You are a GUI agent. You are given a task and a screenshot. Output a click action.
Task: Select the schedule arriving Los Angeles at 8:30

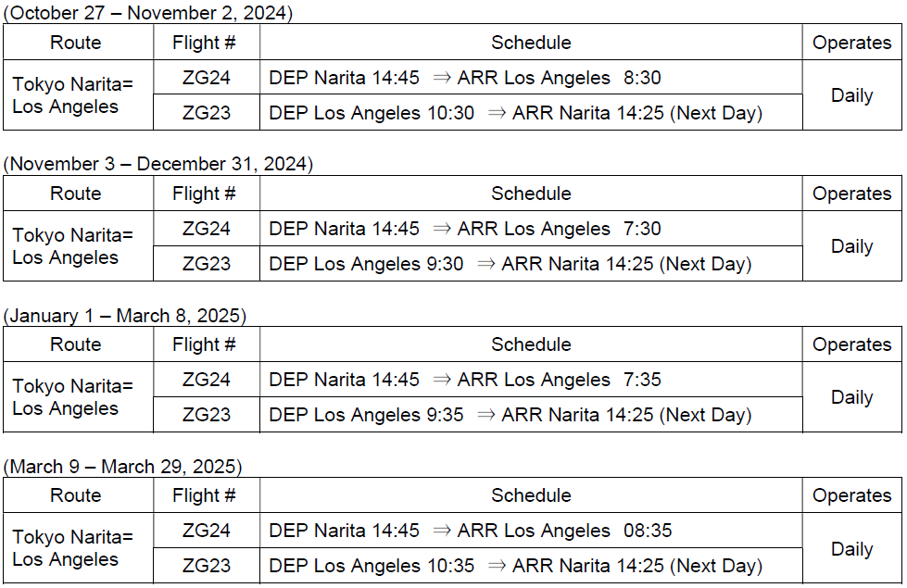[x=465, y=78]
